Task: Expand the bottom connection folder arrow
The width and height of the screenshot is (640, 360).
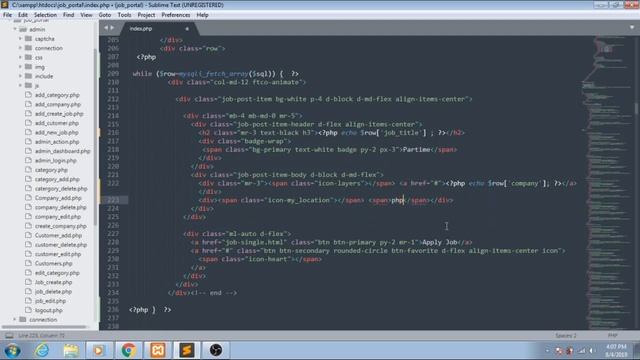Action: (15, 319)
